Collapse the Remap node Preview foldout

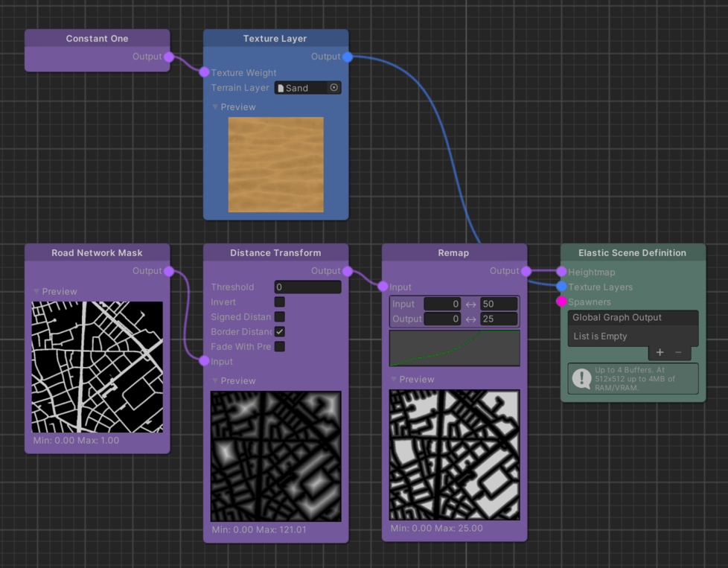[x=395, y=380]
